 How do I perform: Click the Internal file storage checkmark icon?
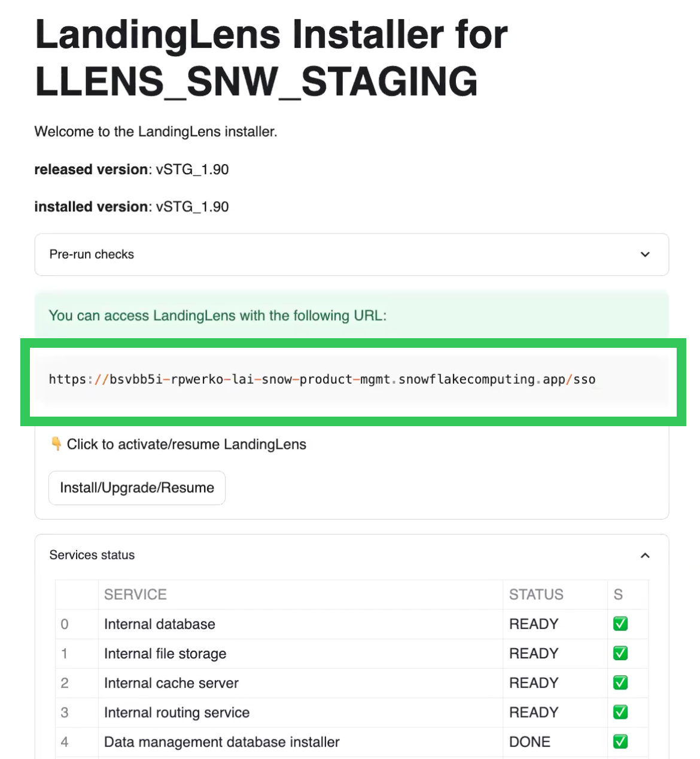(x=620, y=654)
